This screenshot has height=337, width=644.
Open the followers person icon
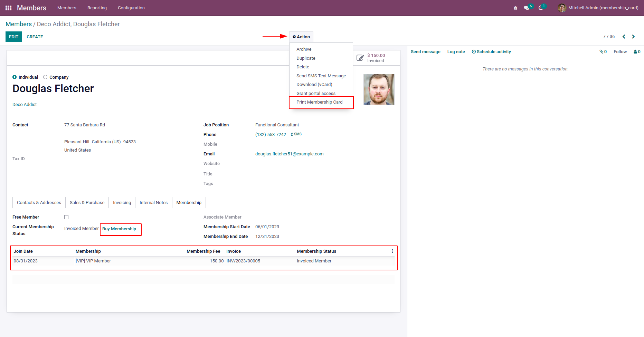(637, 52)
